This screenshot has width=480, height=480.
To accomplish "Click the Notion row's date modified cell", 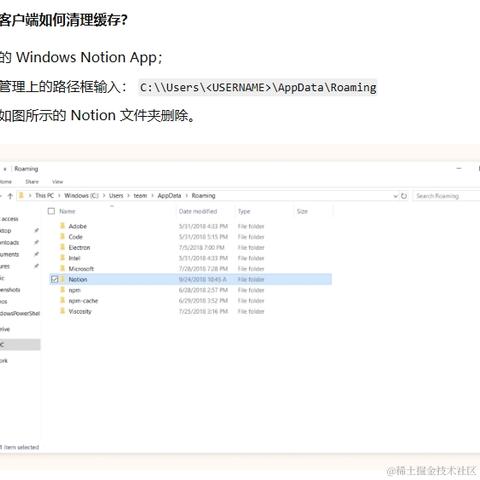I will [x=203, y=279].
